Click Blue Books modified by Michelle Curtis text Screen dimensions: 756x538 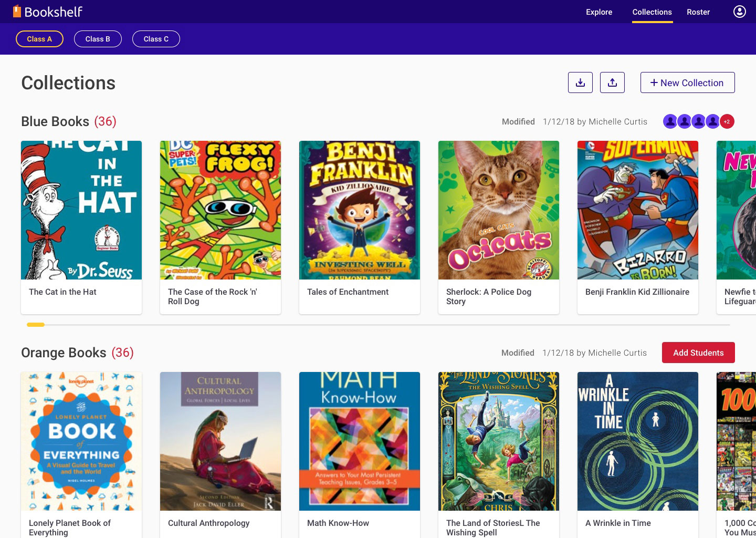coord(574,122)
